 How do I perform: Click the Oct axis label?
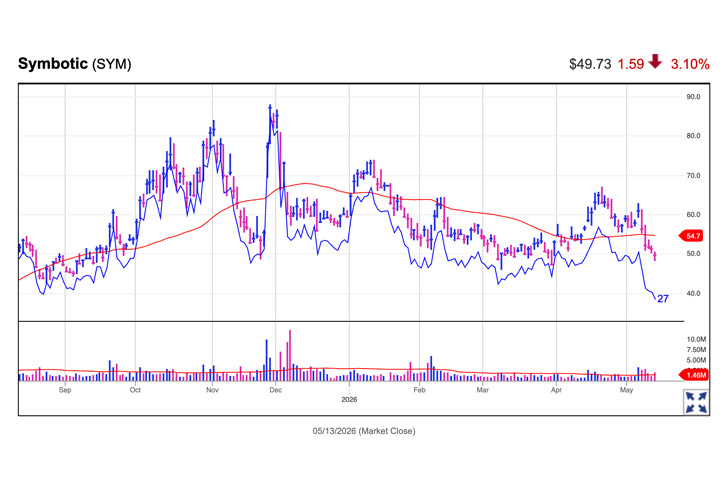[x=135, y=390]
